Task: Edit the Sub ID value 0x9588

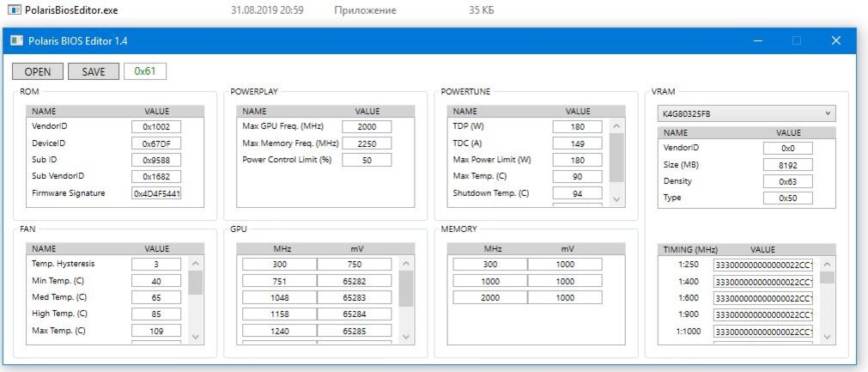Action: pos(156,160)
